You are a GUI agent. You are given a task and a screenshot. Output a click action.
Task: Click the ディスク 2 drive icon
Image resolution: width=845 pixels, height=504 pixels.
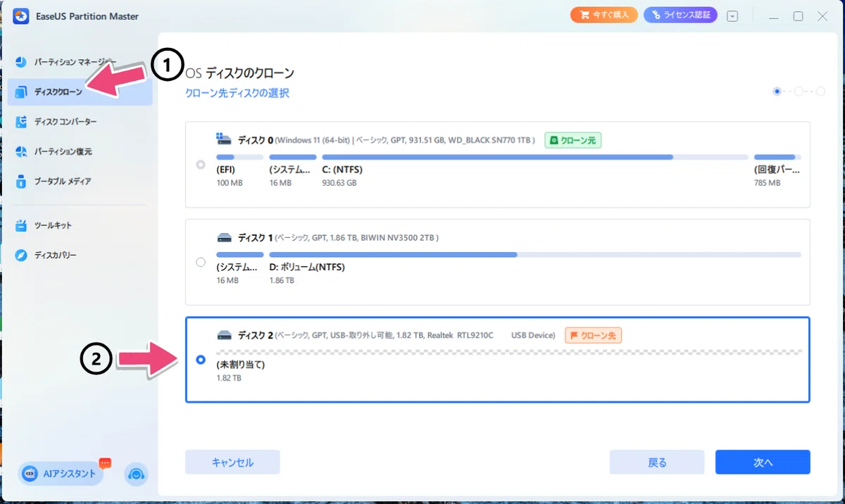click(x=224, y=335)
